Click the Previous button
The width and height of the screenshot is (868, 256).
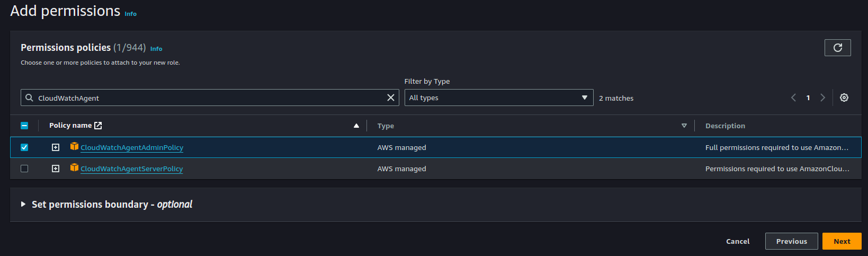pyautogui.click(x=792, y=241)
